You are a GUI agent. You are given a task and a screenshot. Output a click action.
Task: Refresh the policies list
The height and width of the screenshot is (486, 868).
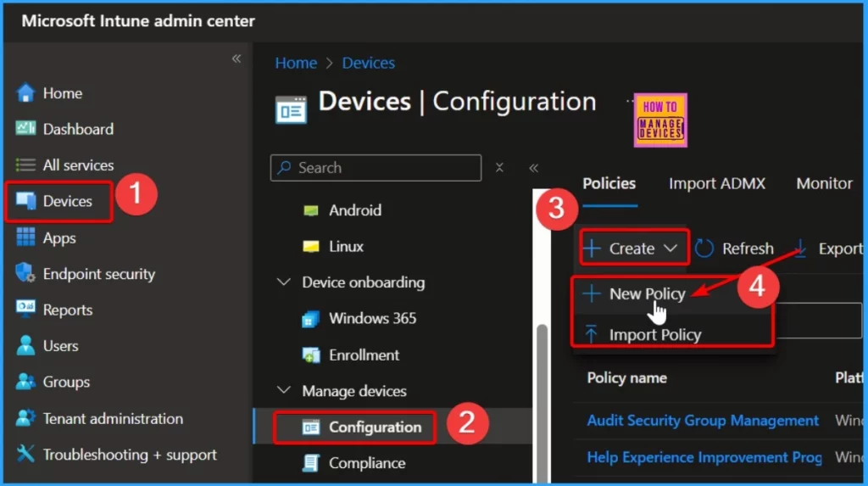(x=735, y=249)
